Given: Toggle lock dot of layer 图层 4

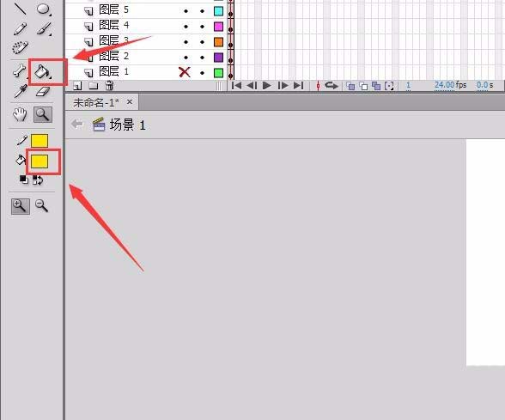Looking at the screenshot, I should (x=202, y=27).
